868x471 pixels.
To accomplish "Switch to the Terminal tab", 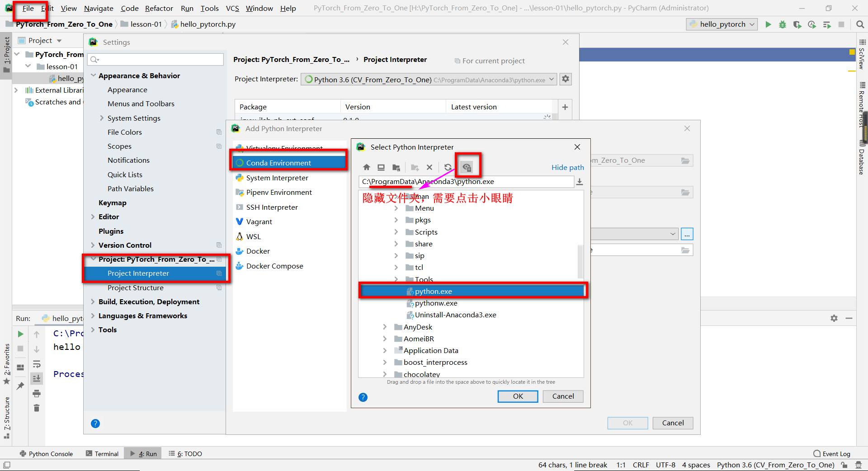I will pos(102,454).
